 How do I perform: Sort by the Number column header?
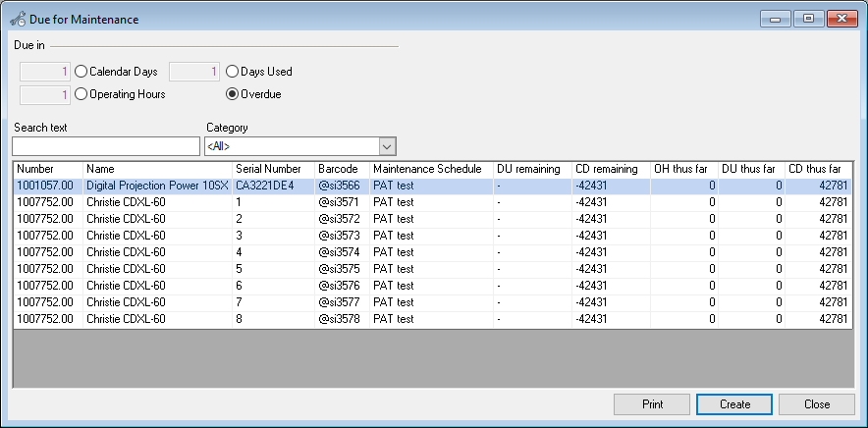coord(47,169)
